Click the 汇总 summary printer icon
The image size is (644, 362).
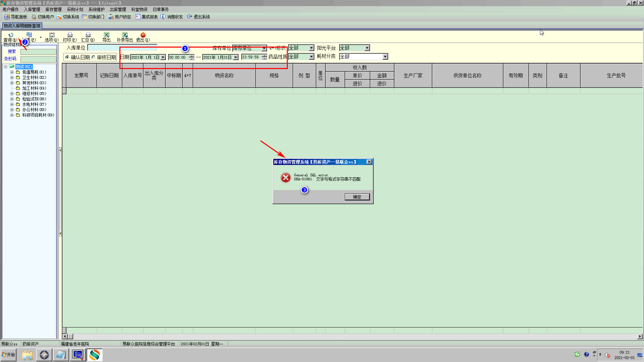click(x=88, y=35)
